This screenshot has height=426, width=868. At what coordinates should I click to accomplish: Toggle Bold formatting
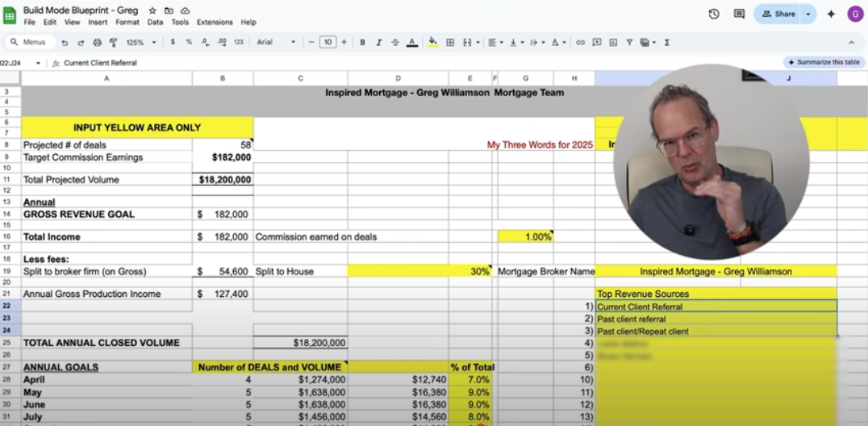pos(362,42)
